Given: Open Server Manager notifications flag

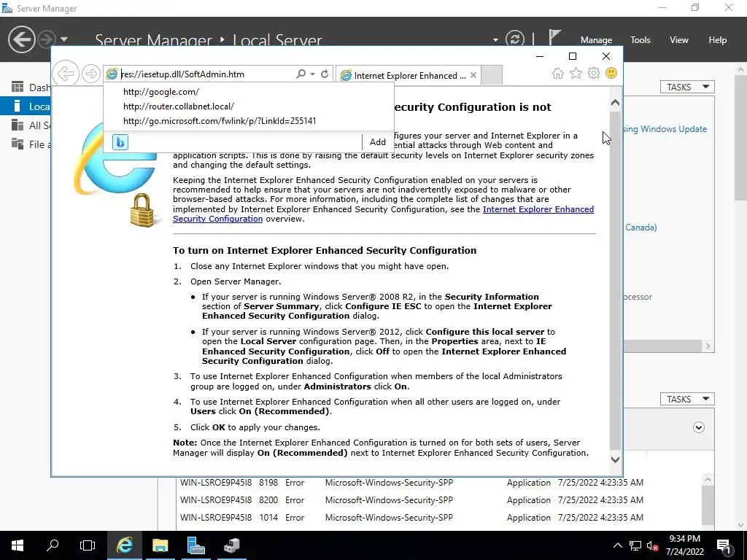Looking at the screenshot, I should click(x=554, y=38).
